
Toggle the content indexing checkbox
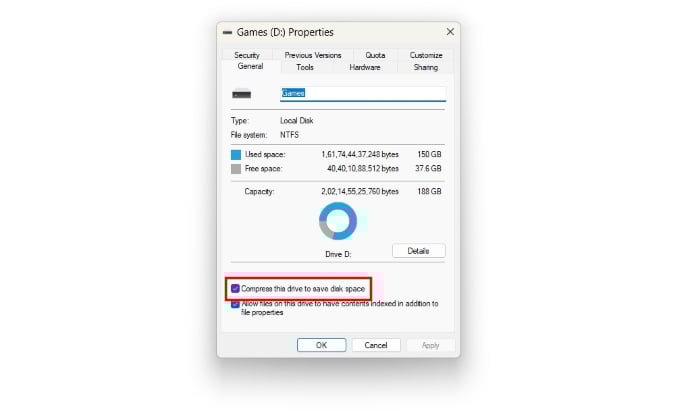(x=235, y=304)
